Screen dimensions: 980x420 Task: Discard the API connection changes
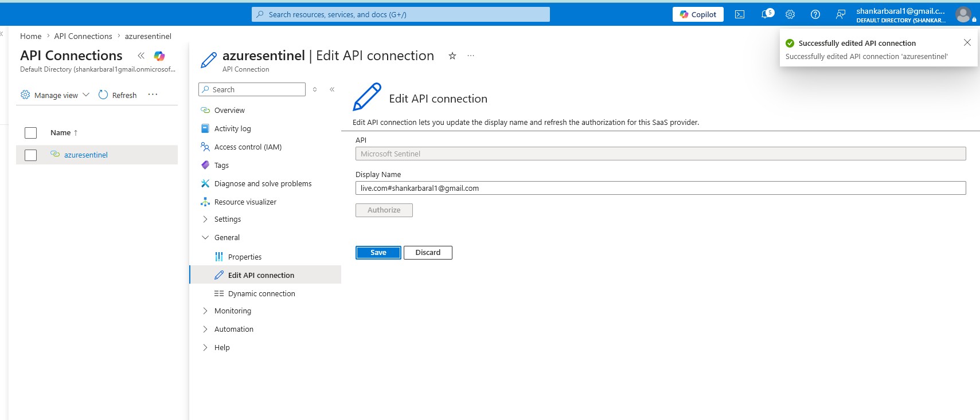[428, 253]
